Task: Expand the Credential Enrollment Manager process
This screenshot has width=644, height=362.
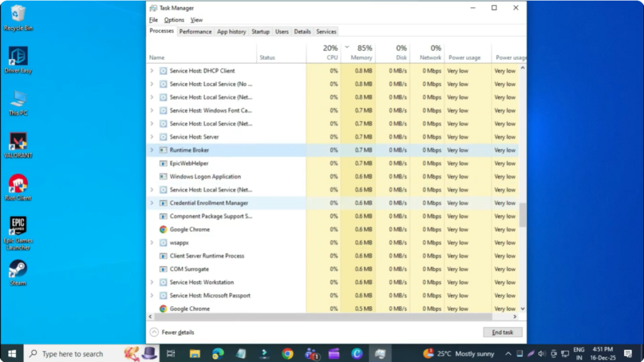Action: click(152, 203)
